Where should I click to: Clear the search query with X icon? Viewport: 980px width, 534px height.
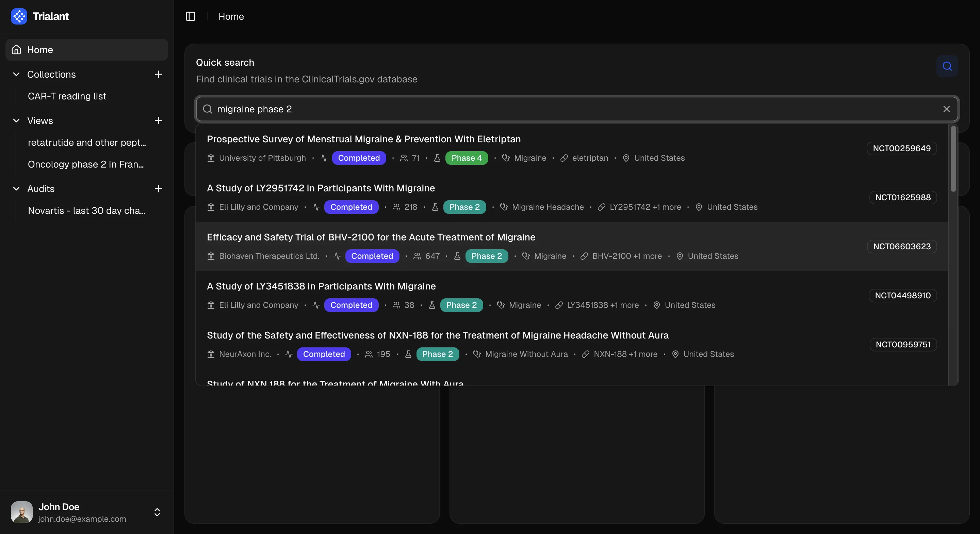[947, 109]
